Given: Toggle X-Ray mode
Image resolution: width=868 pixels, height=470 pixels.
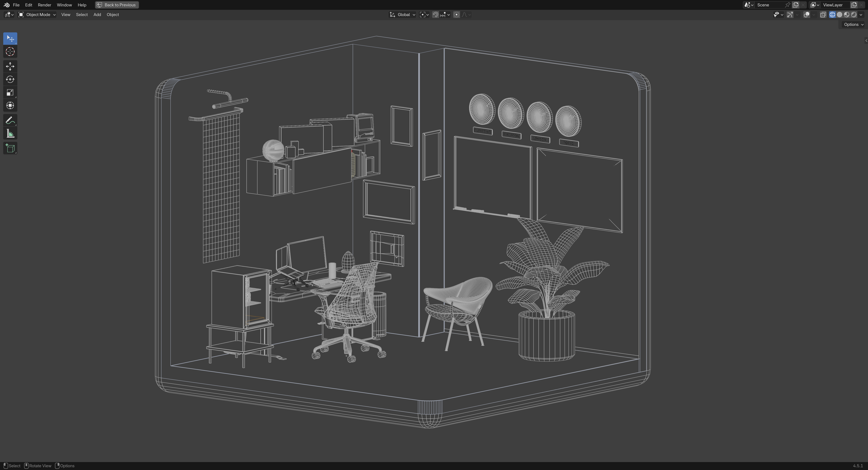Looking at the screenshot, I should click(823, 15).
